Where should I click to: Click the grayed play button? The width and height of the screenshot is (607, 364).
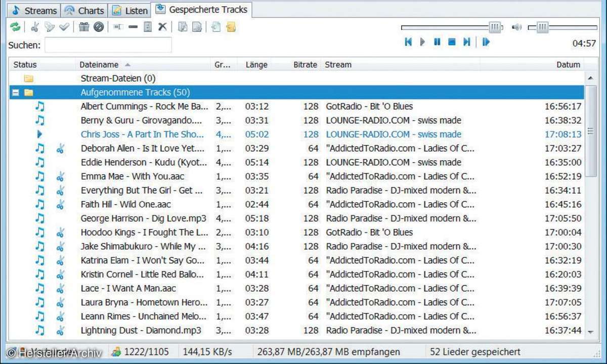click(x=423, y=42)
